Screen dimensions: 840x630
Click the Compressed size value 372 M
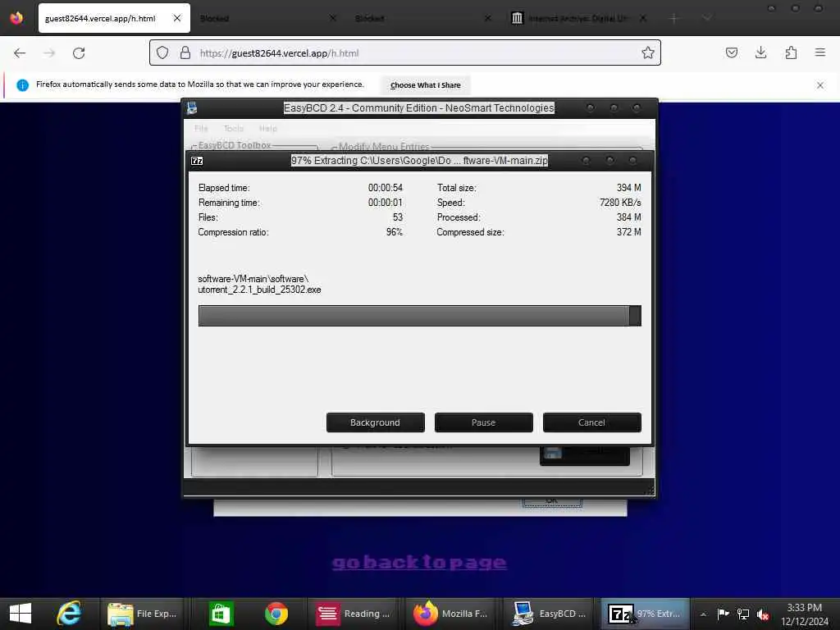[629, 232]
